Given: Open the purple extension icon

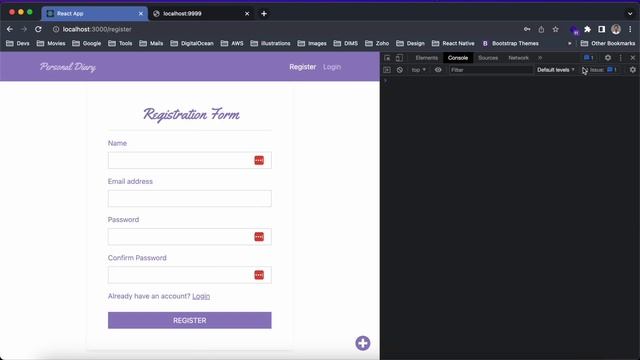Looking at the screenshot, I should pos(575,30).
